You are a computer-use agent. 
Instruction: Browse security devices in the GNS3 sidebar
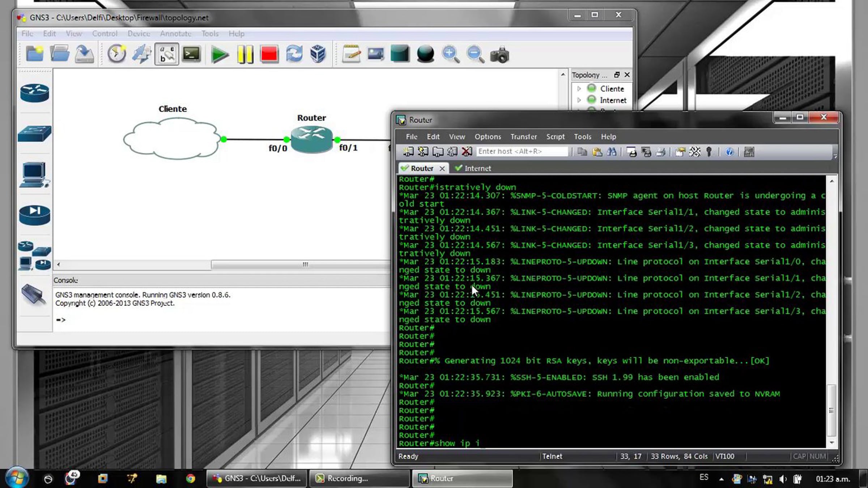coord(34,215)
